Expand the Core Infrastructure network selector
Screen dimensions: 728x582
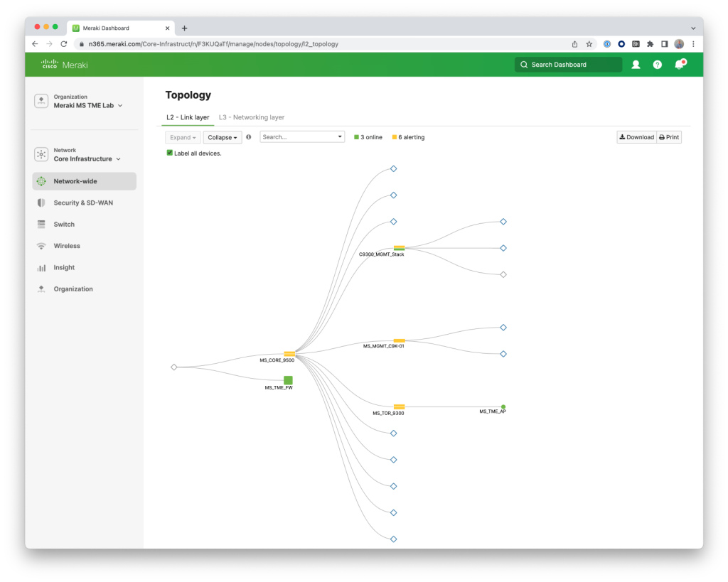click(x=87, y=158)
